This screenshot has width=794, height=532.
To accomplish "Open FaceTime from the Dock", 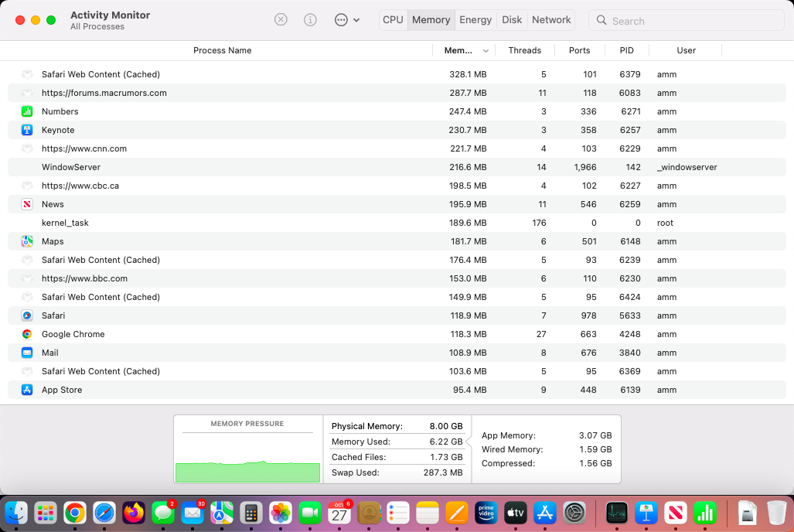I will (x=310, y=513).
